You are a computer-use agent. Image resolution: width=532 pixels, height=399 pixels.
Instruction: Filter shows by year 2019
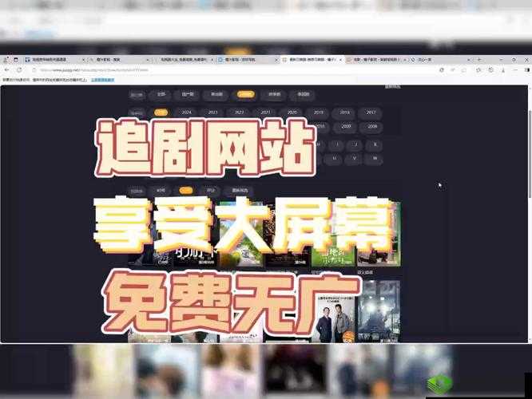(319, 113)
